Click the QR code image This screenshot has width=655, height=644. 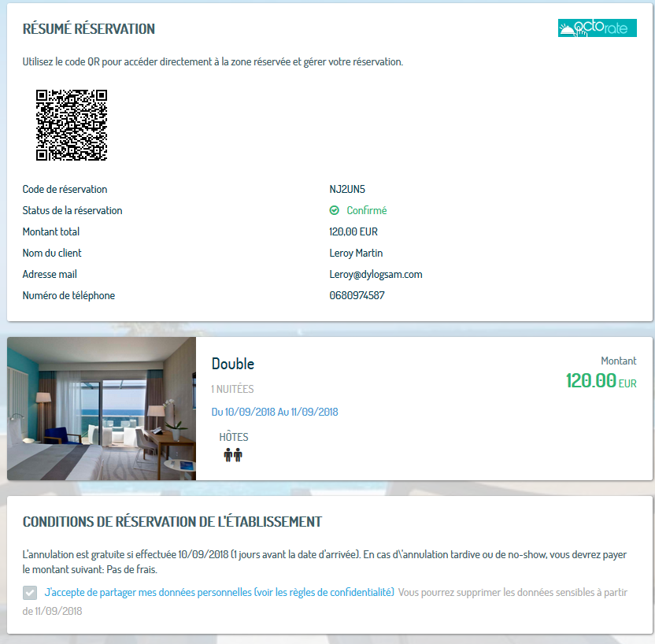(x=72, y=125)
